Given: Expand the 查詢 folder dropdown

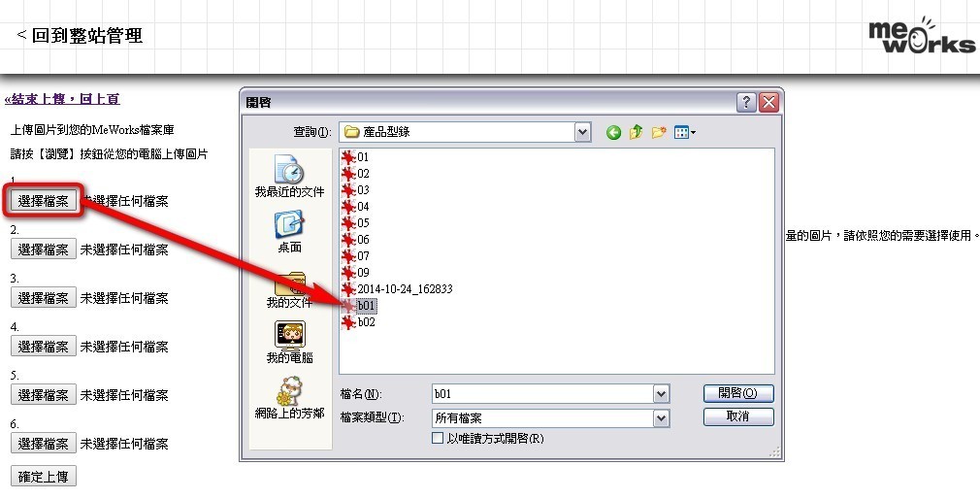Looking at the screenshot, I should click(582, 132).
